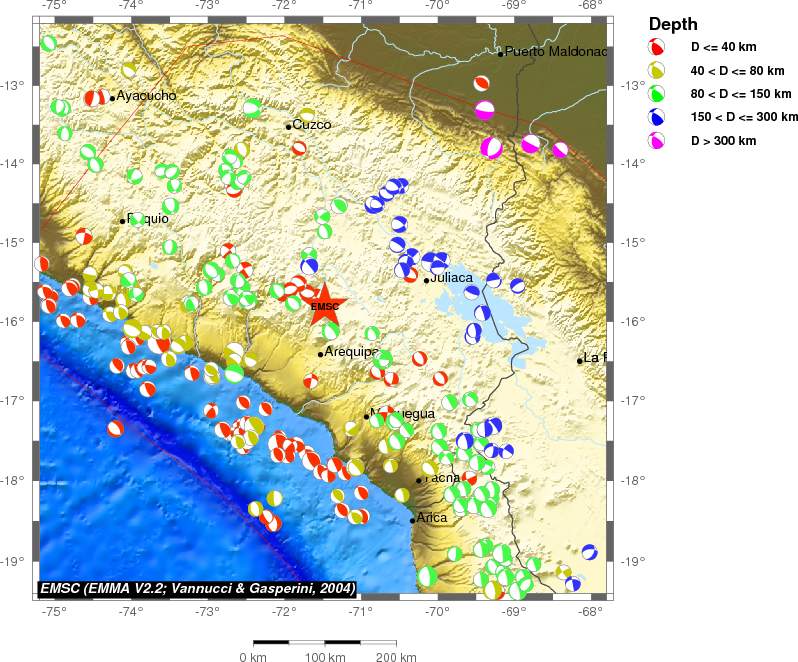Click the Ayacucho city label

pyautogui.click(x=146, y=96)
